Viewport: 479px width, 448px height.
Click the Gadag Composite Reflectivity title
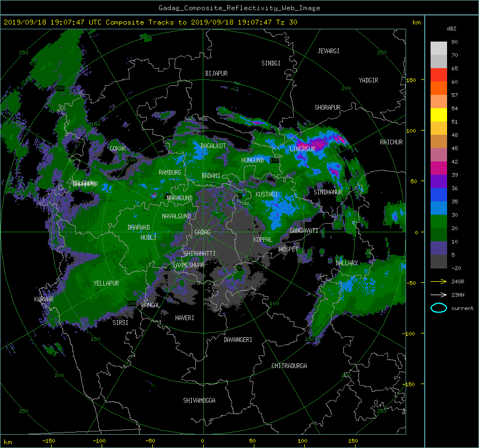click(x=239, y=8)
